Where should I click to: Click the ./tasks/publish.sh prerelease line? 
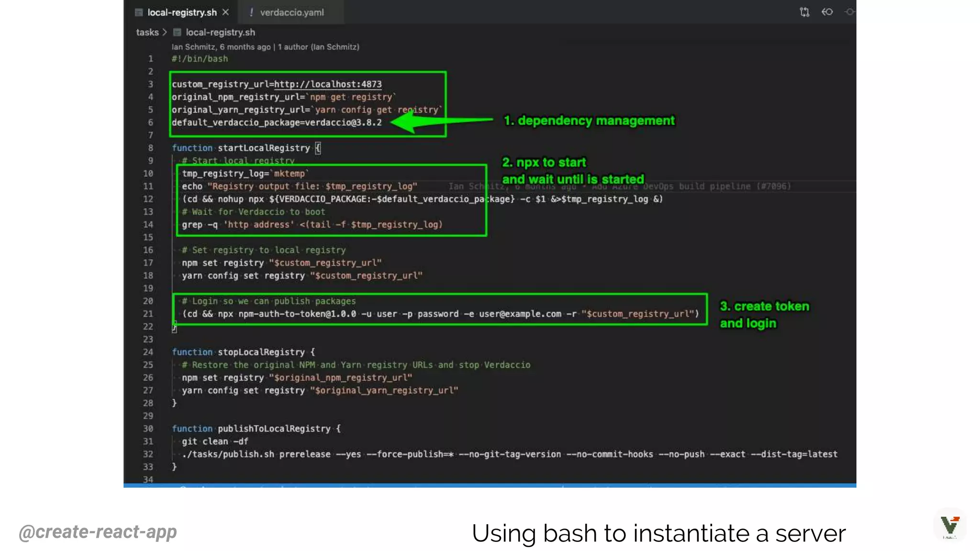coord(510,454)
